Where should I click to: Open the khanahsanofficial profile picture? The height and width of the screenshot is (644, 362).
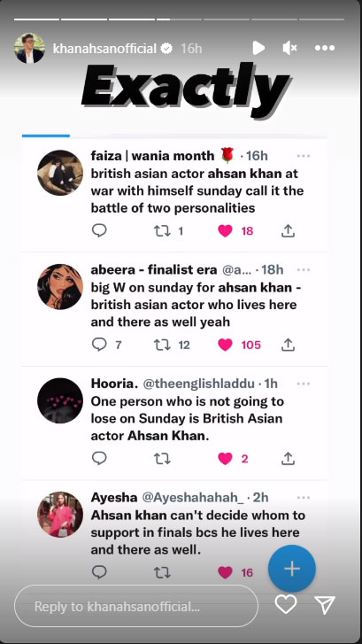point(29,49)
